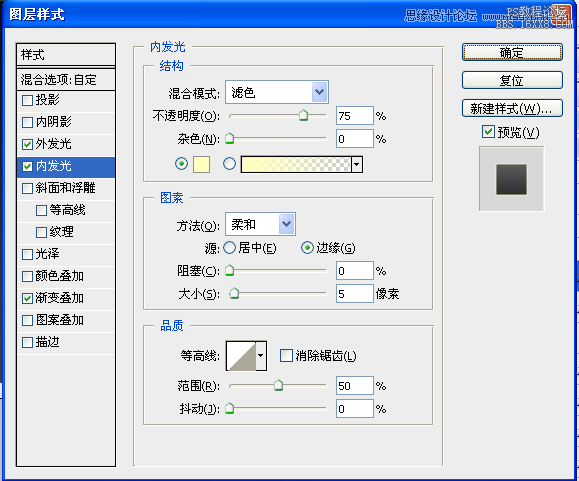Image resolution: width=579 pixels, height=481 pixels.
Task: Select the gradient radio button
Action: click(229, 164)
